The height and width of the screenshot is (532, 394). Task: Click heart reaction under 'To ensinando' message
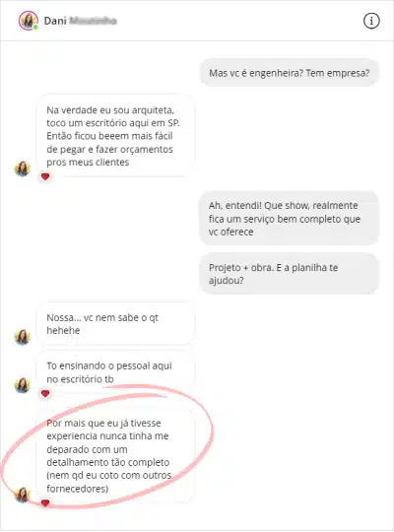pyautogui.click(x=45, y=393)
